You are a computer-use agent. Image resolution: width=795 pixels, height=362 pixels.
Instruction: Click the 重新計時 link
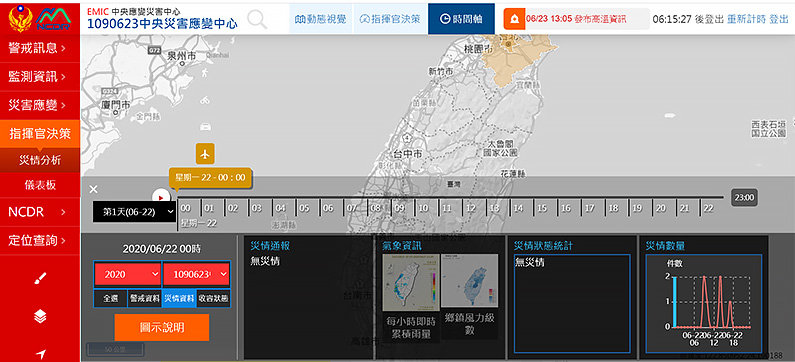[746, 19]
